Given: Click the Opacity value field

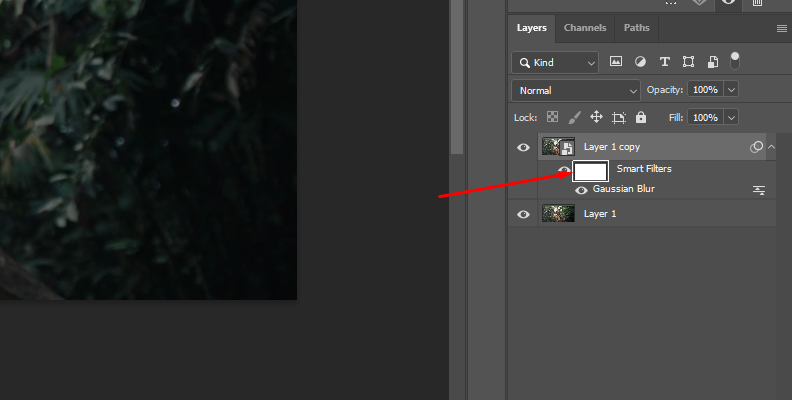Looking at the screenshot, I should pos(705,89).
